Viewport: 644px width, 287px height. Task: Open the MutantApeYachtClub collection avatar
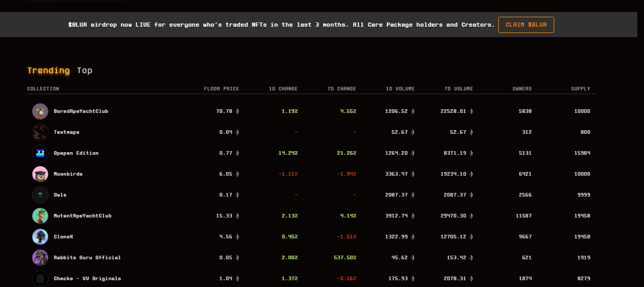(x=40, y=216)
